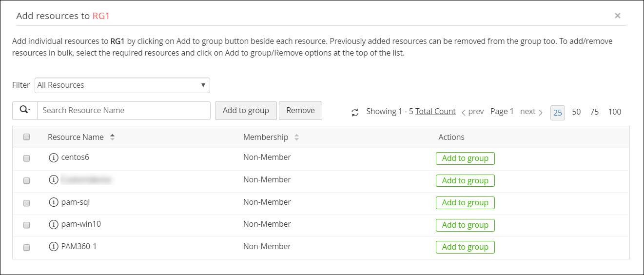Tick the checkbox for centos6
The image size is (644, 275).
27,158
